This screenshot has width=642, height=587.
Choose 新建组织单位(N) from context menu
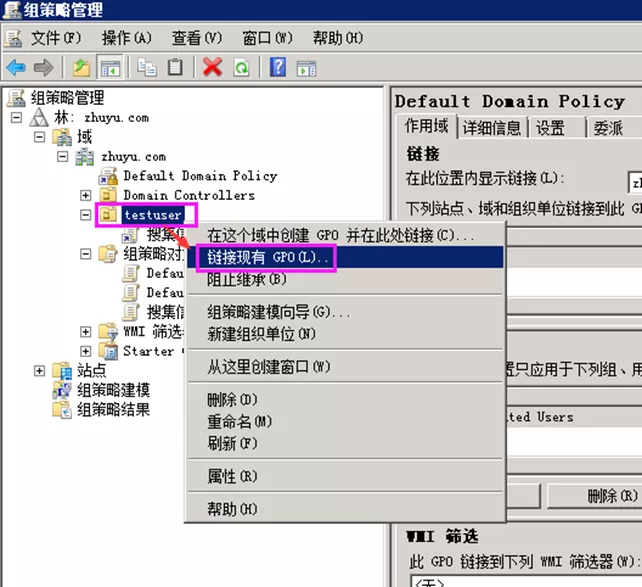(261, 333)
